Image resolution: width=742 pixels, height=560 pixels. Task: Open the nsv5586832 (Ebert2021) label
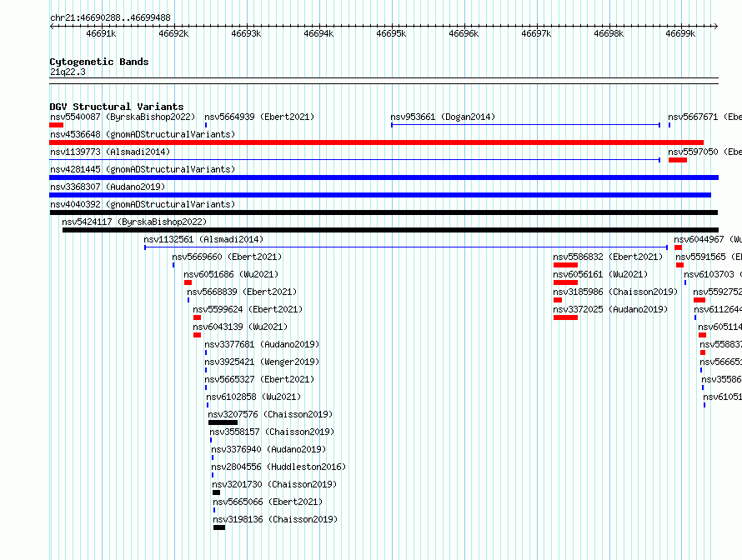608,257
